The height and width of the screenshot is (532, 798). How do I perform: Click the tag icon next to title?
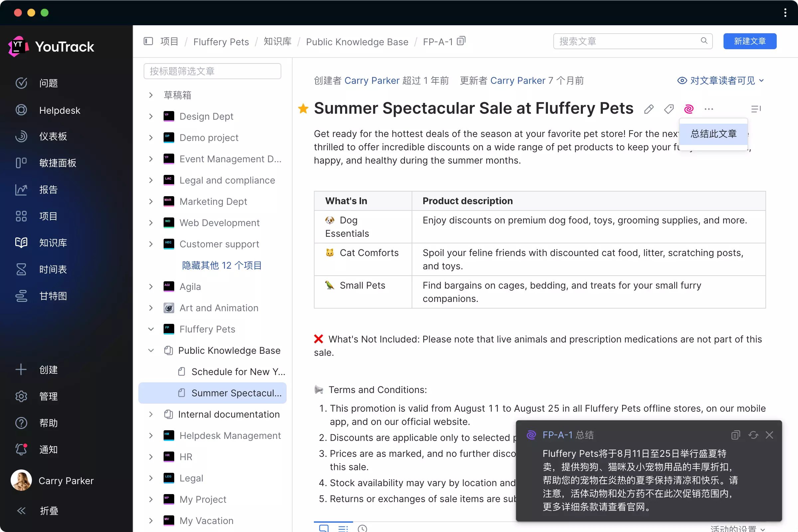coord(669,109)
